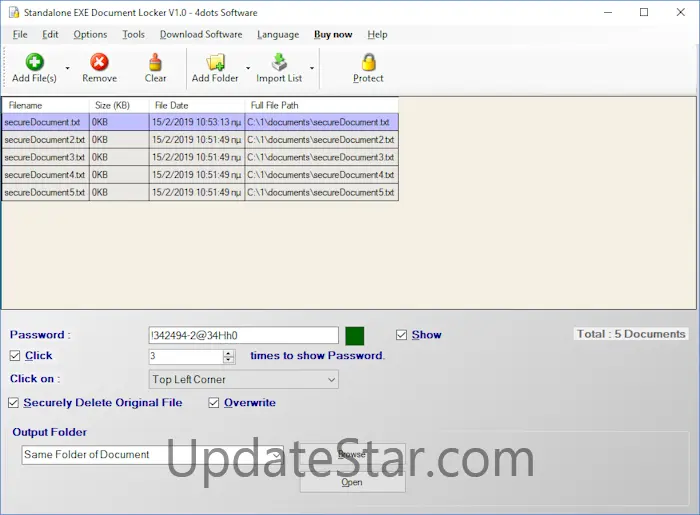The height and width of the screenshot is (515, 700).
Task: Open the Tools menu
Action: click(x=133, y=34)
